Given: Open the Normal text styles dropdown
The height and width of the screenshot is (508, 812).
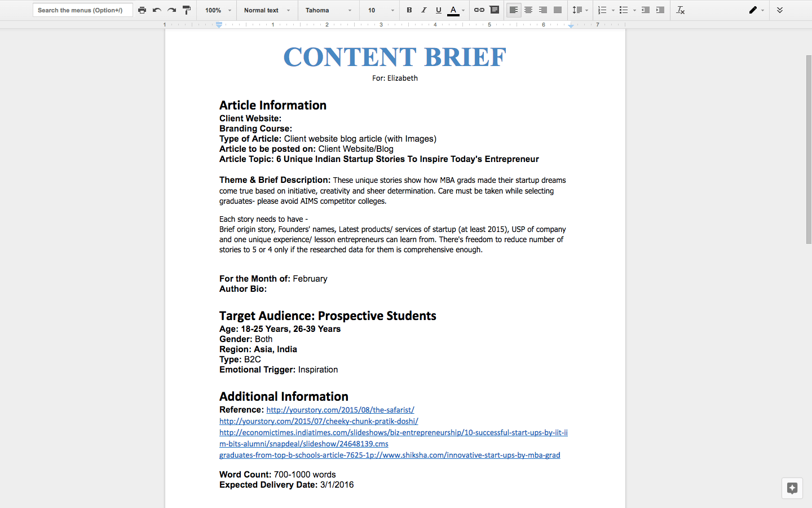Looking at the screenshot, I should [x=267, y=10].
